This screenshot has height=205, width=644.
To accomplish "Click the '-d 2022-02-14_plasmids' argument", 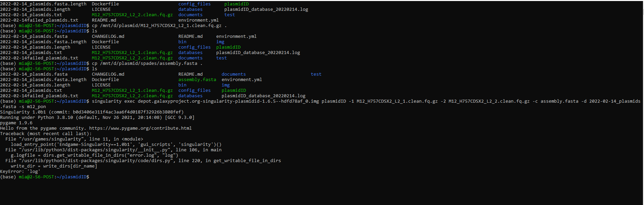I will coord(611,101).
